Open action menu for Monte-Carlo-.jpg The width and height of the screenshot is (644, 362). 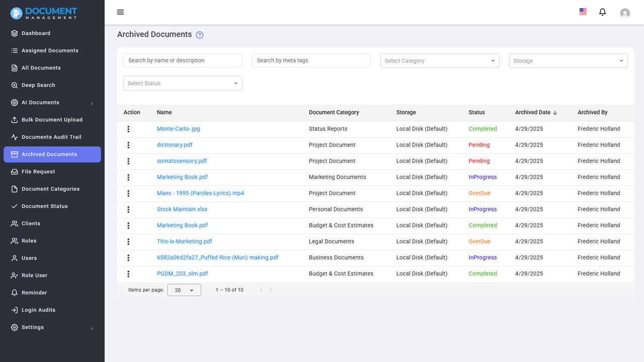(128, 129)
